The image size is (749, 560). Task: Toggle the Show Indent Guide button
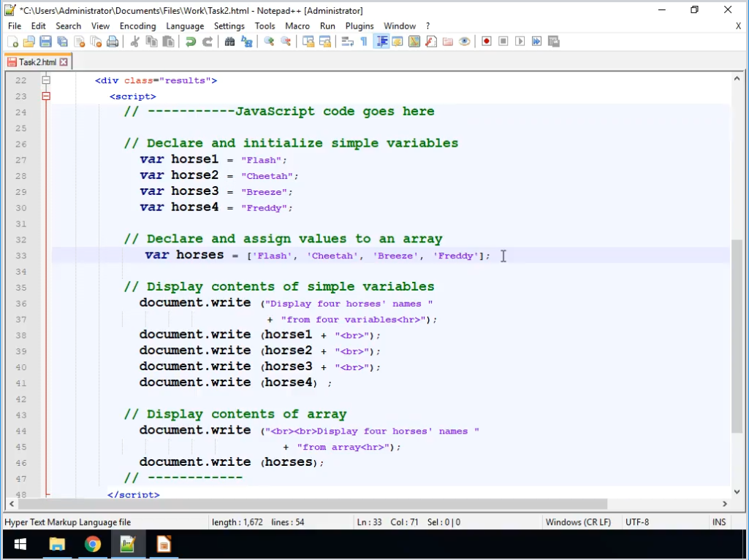pos(381,42)
